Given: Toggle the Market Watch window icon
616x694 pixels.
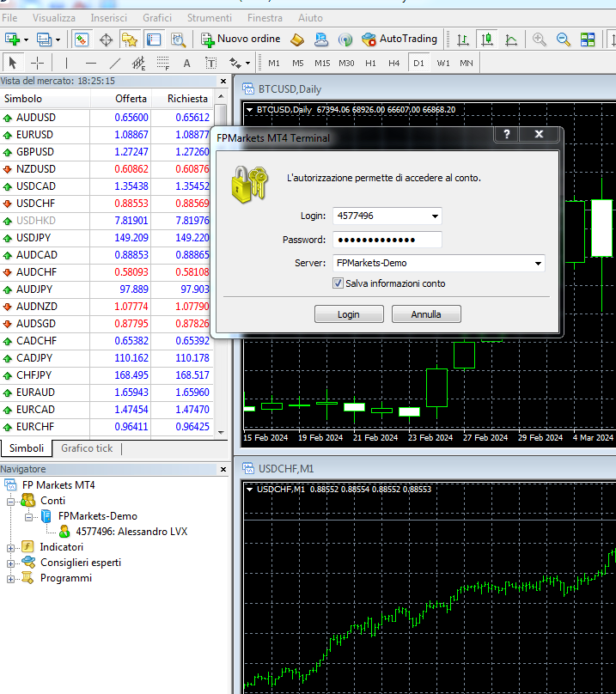Looking at the screenshot, I should point(82,40).
